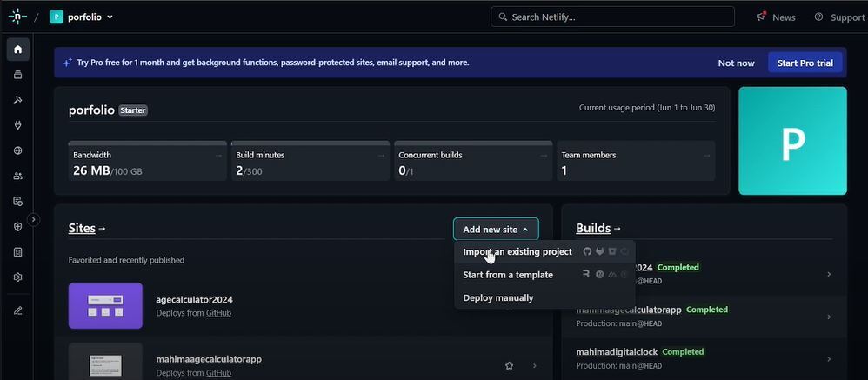Choose Start from a template
Viewport: 868px width, 380px height.
(508, 275)
